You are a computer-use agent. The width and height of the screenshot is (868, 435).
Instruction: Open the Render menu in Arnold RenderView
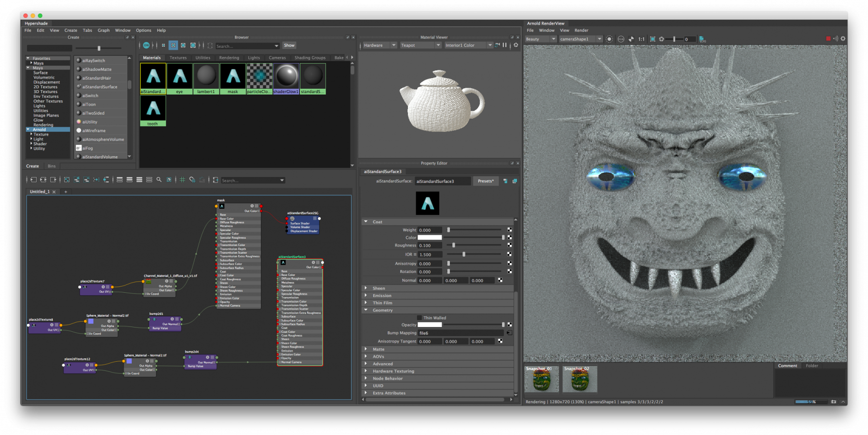[x=581, y=30]
